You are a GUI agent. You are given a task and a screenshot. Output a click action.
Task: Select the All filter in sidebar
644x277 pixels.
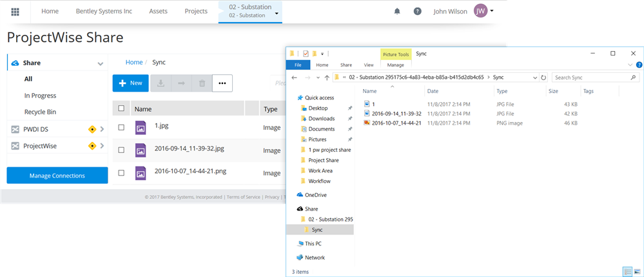point(28,79)
